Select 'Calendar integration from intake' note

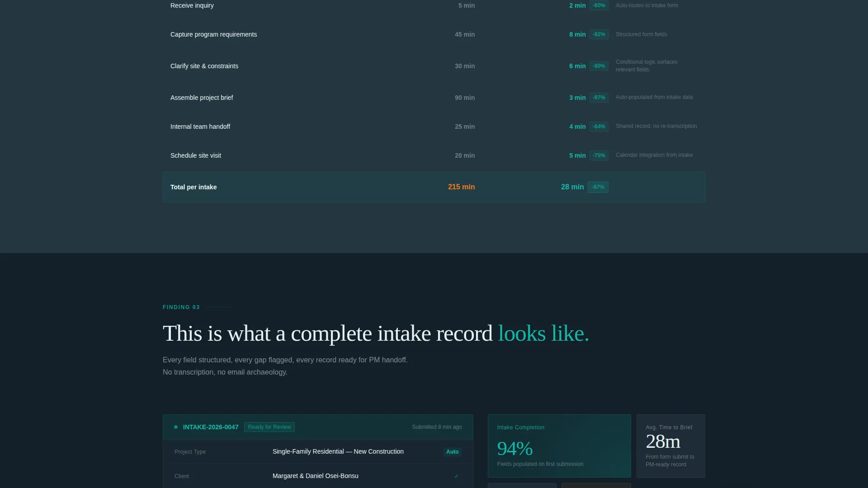(654, 155)
